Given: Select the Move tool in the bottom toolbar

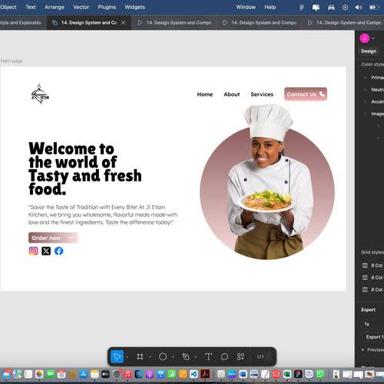Looking at the screenshot, I should click(117, 357).
